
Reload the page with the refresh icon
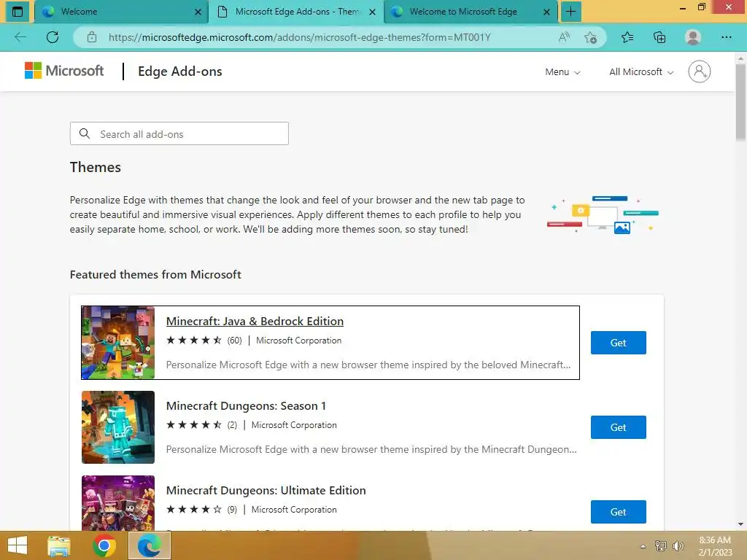(x=53, y=37)
